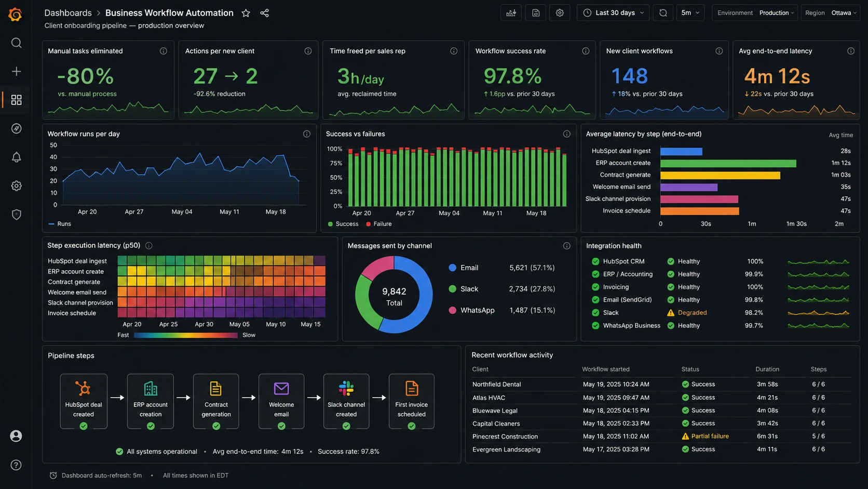868x489 pixels.
Task: Toggle the Success legend series
Action: [x=343, y=224]
